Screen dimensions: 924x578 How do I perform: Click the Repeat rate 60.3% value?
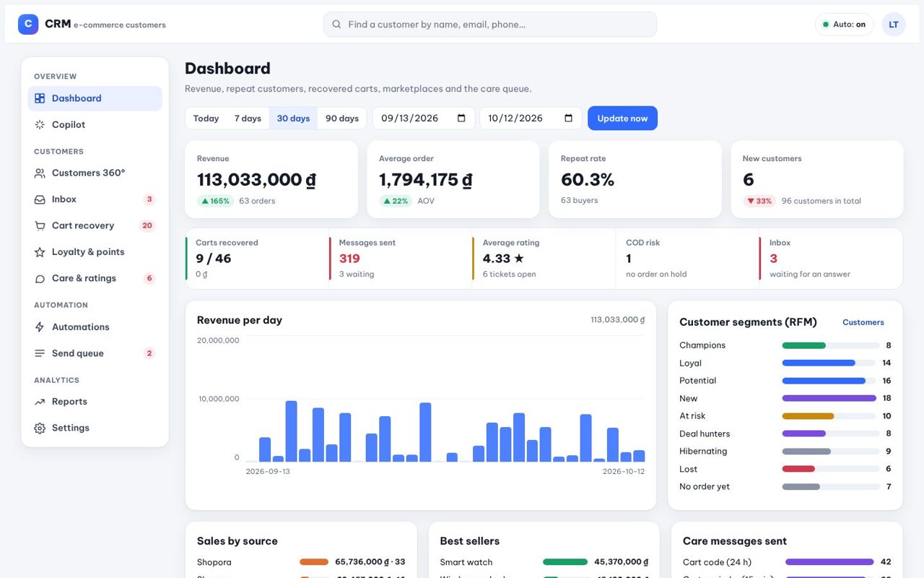(x=588, y=180)
